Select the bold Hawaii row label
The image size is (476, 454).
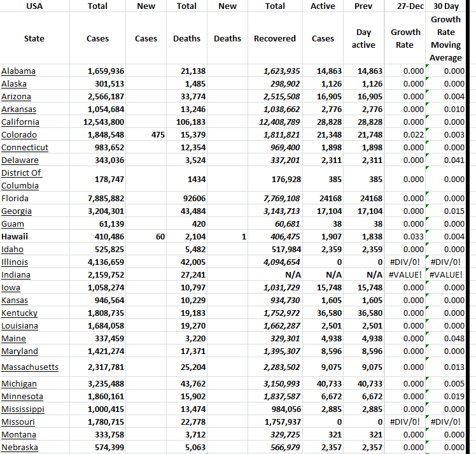click(15, 237)
